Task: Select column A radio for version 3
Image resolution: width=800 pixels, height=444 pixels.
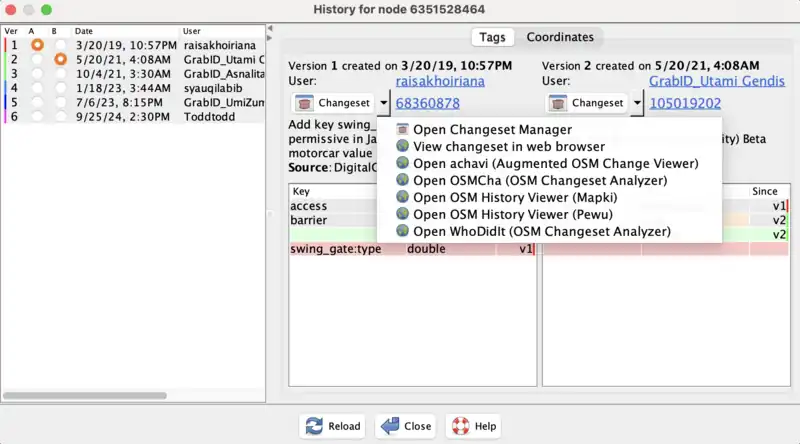Action: pos(37,74)
